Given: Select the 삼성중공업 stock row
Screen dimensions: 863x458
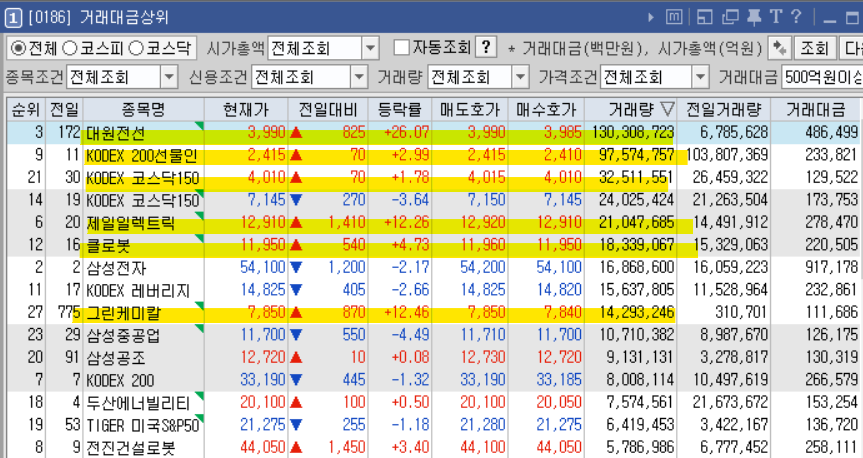Looking at the screenshot, I should coord(435,335).
